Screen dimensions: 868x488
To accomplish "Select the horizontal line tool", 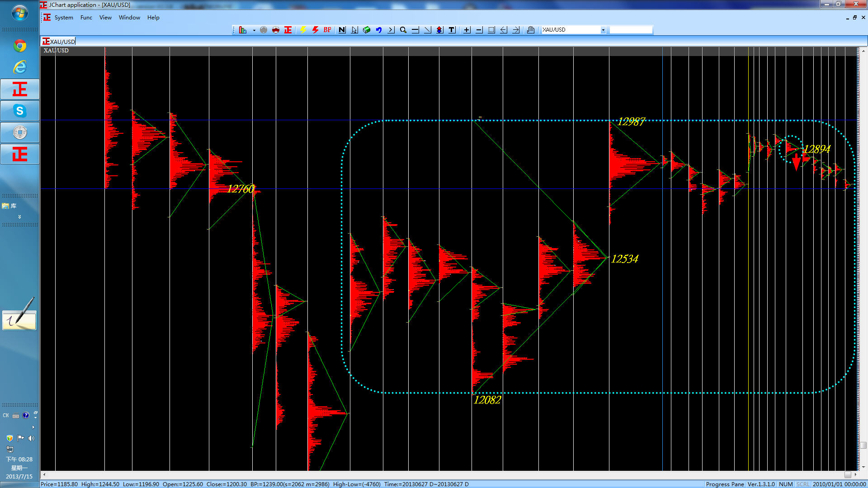I will click(415, 30).
